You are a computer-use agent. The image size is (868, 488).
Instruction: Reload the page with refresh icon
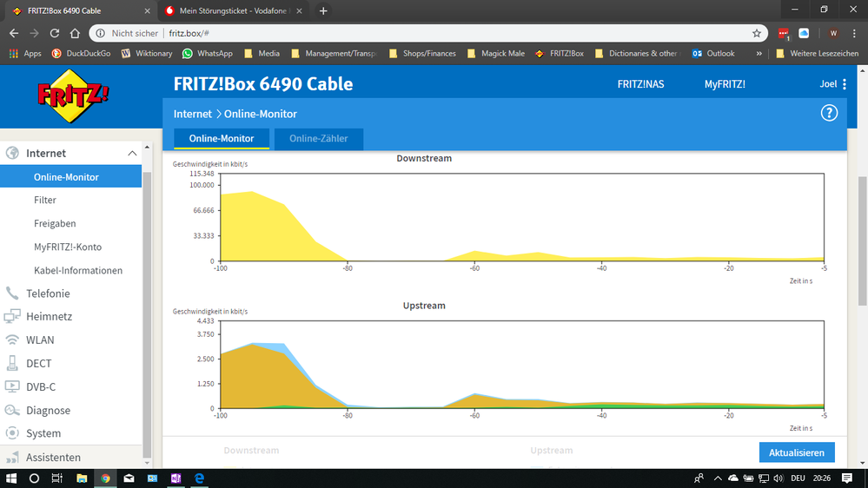pyautogui.click(x=54, y=33)
